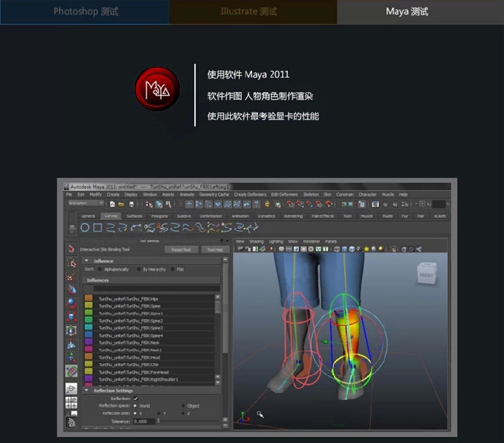Open the Dynamics shelf tab
This screenshot has height=443, width=504.
(266, 216)
